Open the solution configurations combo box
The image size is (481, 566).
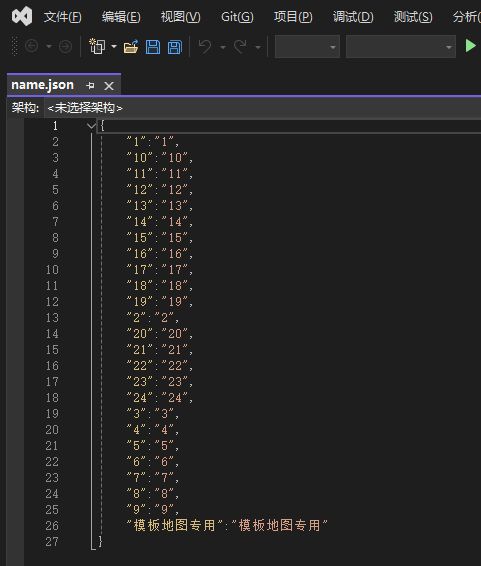point(307,47)
